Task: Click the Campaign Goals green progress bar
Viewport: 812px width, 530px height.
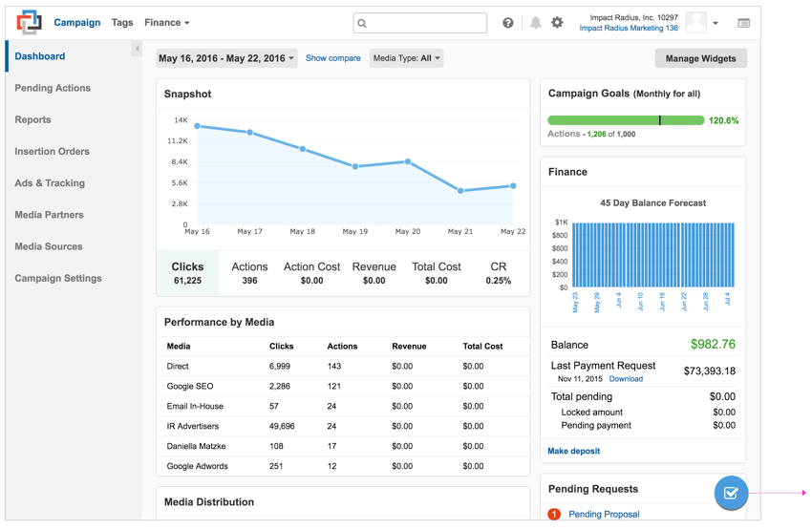Action: [626, 120]
